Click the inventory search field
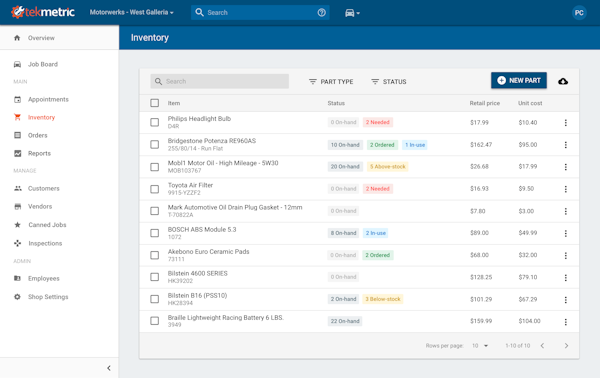The width and height of the screenshot is (600, 378). (x=220, y=81)
